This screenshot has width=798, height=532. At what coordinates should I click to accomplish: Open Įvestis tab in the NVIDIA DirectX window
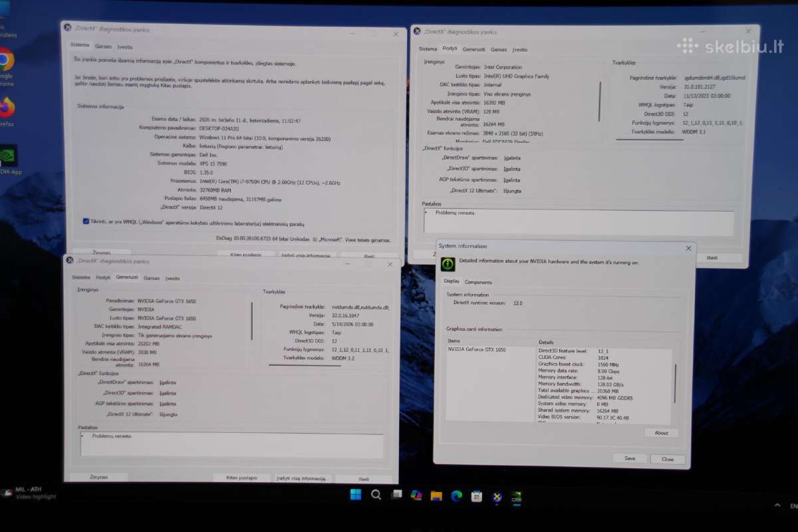[172, 278]
